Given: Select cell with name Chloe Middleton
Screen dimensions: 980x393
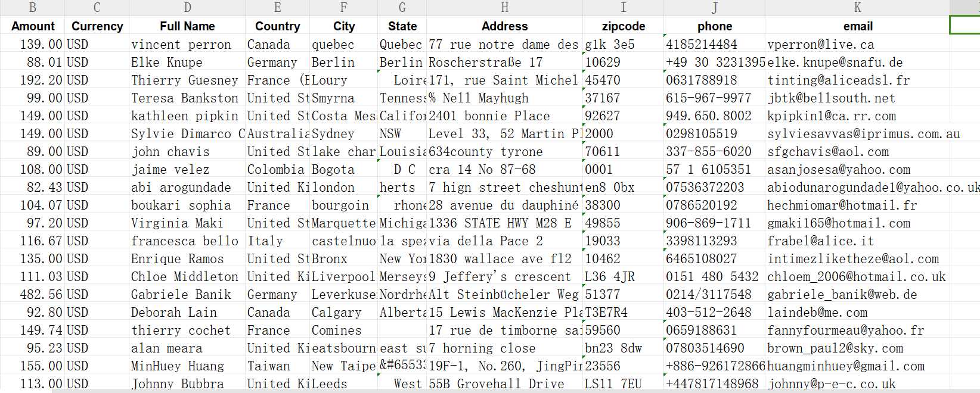Looking at the screenshot, I should pyautogui.click(x=187, y=276).
